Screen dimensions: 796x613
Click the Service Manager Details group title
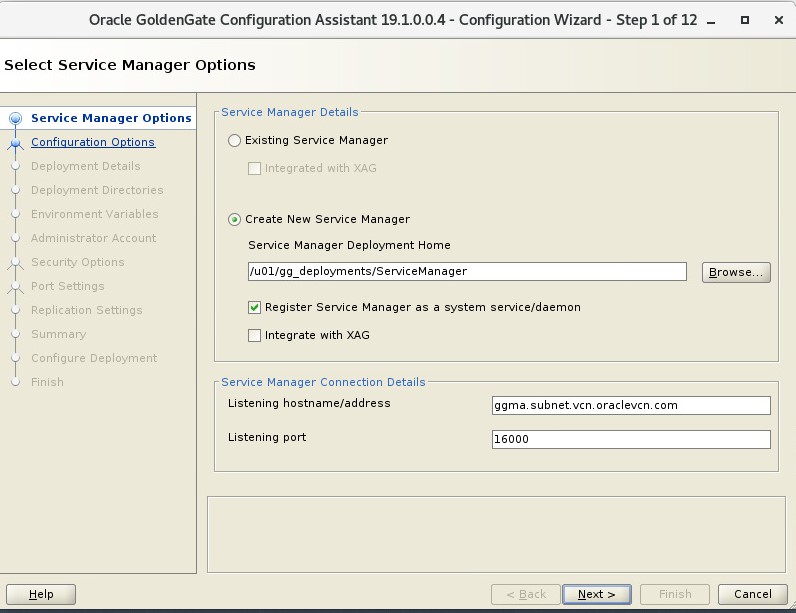point(289,112)
